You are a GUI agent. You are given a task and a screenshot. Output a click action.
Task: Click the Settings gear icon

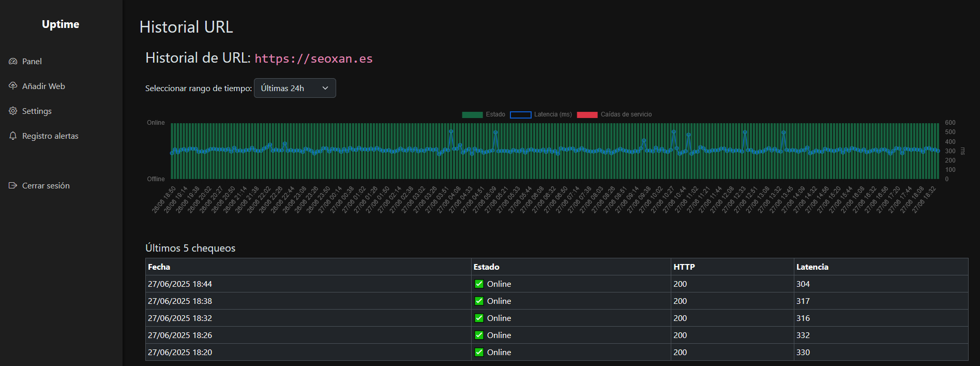(x=13, y=111)
